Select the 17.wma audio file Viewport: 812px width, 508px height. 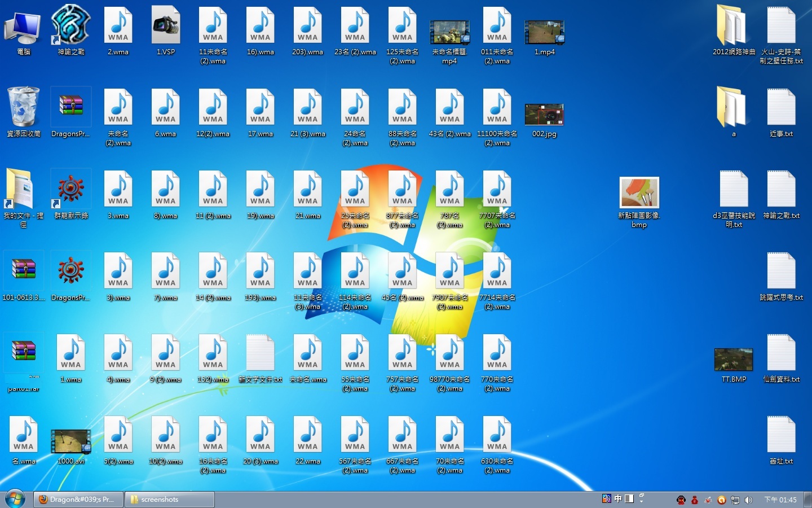pyautogui.click(x=261, y=113)
